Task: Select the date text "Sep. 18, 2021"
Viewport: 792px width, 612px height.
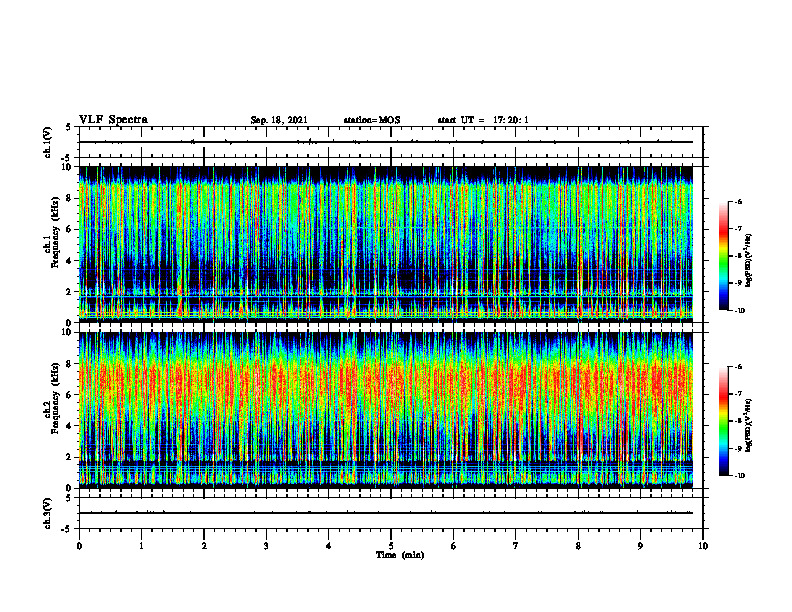Action: click(279, 120)
